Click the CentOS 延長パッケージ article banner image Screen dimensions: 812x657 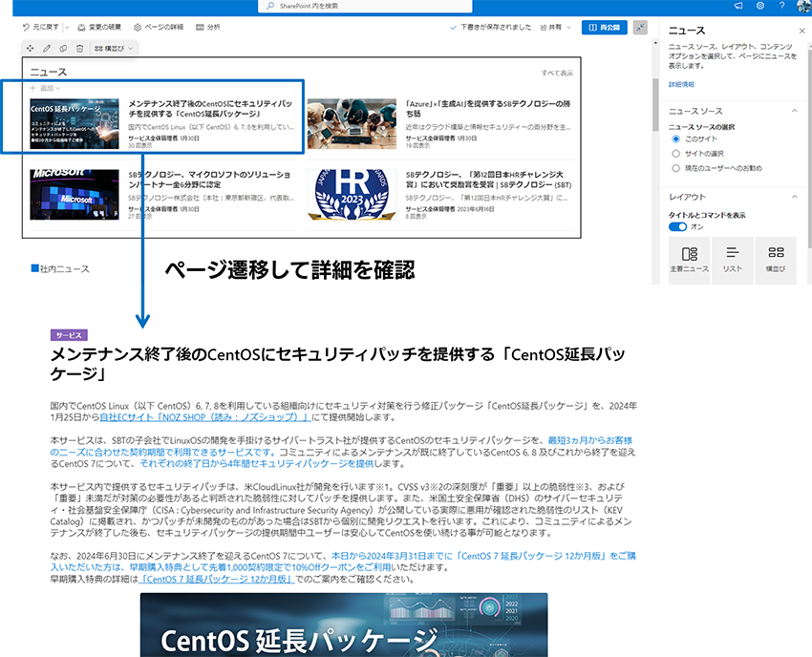click(x=344, y=625)
